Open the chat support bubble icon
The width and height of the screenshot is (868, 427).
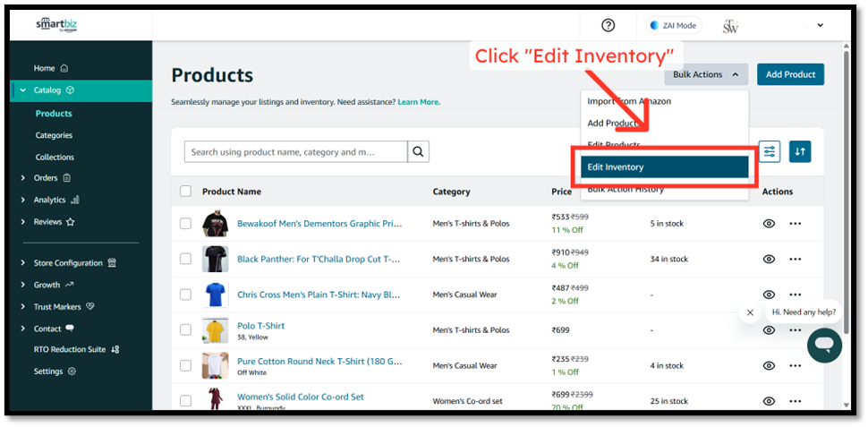pos(823,346)
